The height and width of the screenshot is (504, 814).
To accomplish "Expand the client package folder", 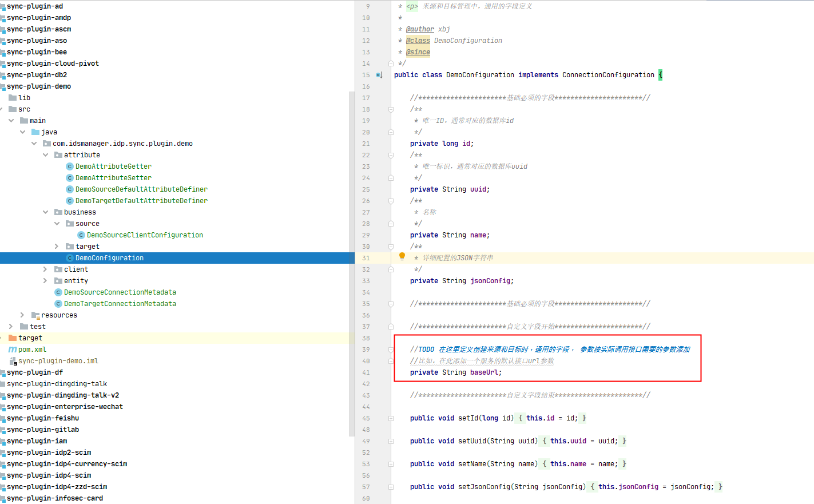I will click(46, 269).
